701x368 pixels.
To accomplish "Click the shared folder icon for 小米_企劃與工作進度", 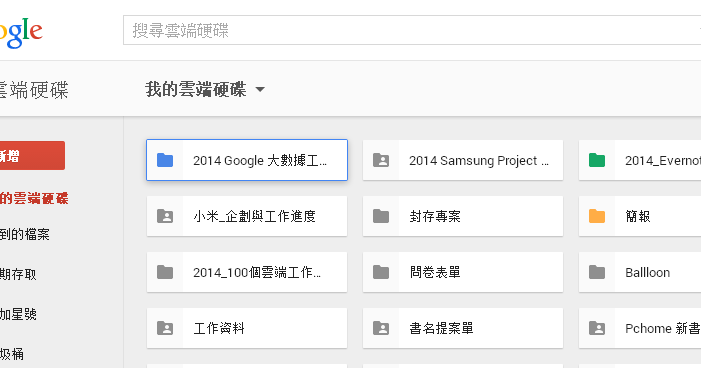I will coord(165,216).
